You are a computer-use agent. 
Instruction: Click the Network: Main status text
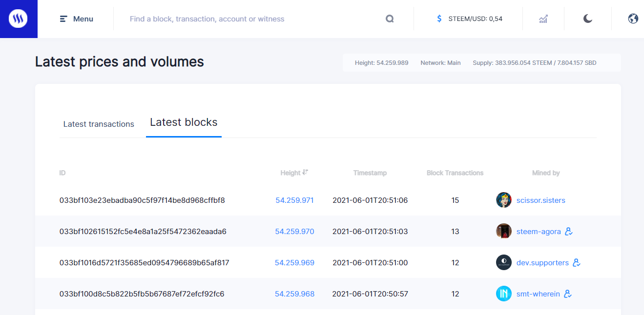(x=440, y=63)
